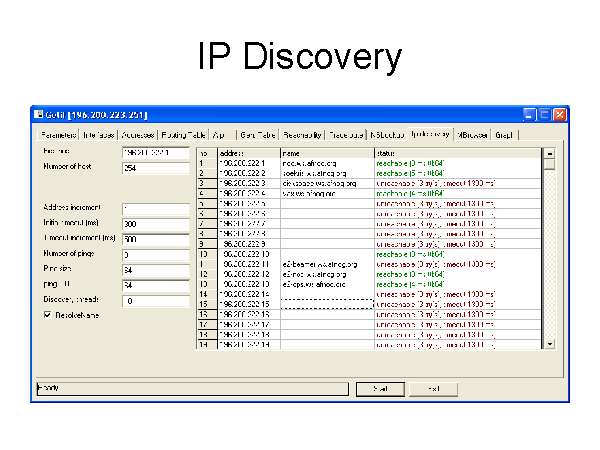Go to the Graph tab
This screenshot has width=600, height=450.
tap(505, 134)
